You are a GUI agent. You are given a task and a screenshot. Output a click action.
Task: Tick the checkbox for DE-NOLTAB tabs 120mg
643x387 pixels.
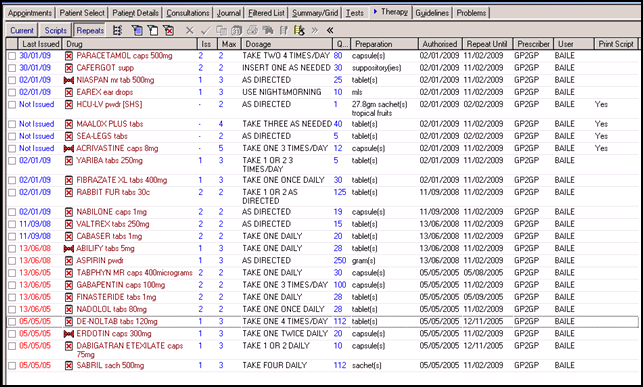(12, 322)
